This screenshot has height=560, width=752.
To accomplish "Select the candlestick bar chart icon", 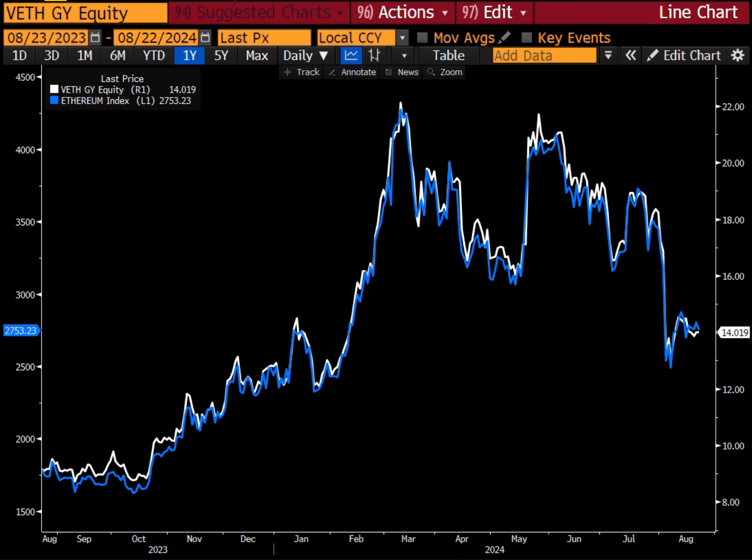I will click(x=374, y=55).
